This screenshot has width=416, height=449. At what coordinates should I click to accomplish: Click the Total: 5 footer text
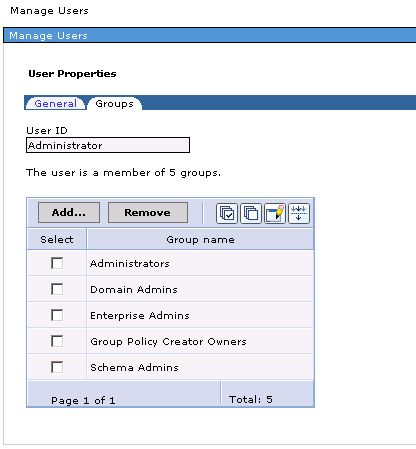(x=251, y=399)
